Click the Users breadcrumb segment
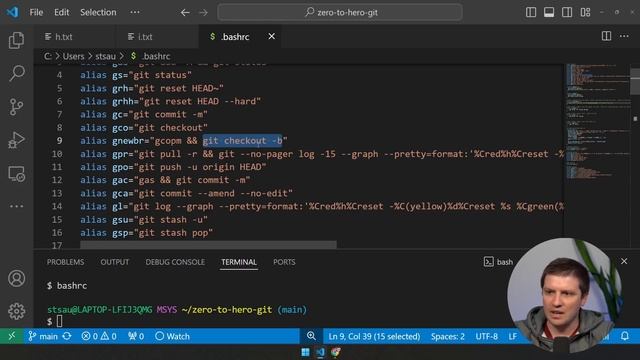 pos(73,56)
